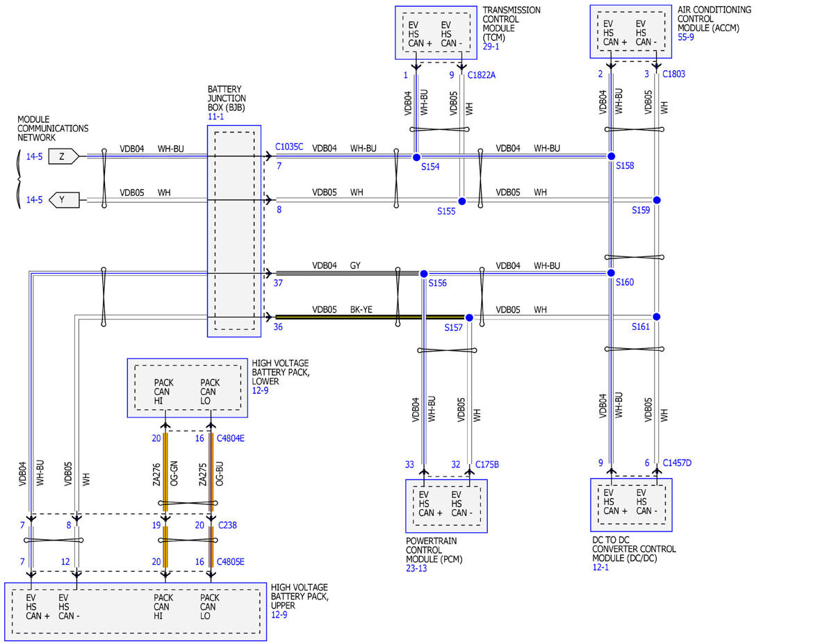Click the Y off-page connector symbol

pos(64,200)
